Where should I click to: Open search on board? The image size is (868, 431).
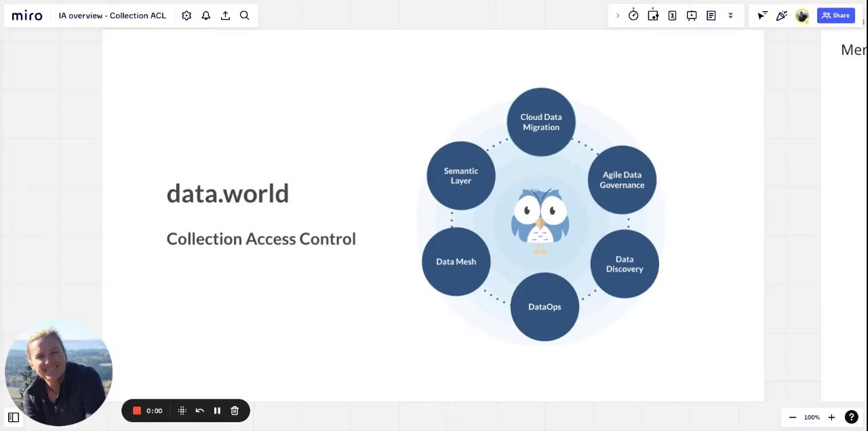pos(245,16)
